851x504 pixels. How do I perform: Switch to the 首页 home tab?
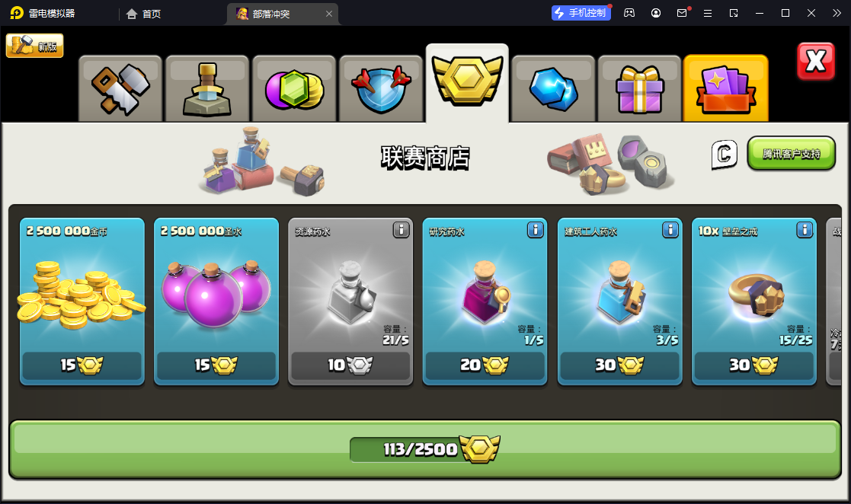(x=144, y=14)
